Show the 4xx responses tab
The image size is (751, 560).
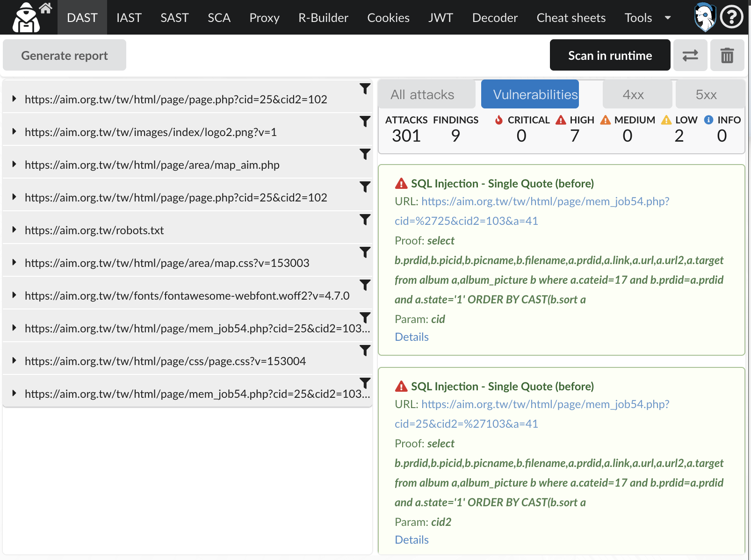pos(637,94)
